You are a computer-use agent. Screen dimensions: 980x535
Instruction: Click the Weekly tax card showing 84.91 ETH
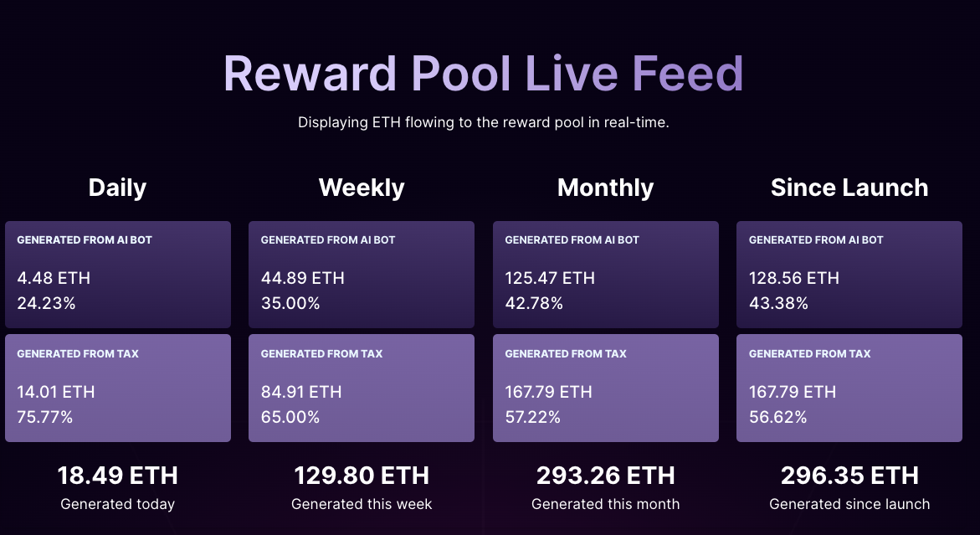362,388
